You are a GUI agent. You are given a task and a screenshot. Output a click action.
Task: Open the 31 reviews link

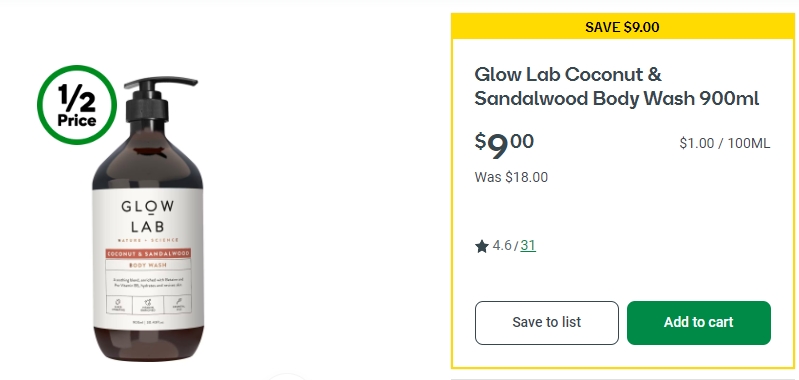point(528,246)
